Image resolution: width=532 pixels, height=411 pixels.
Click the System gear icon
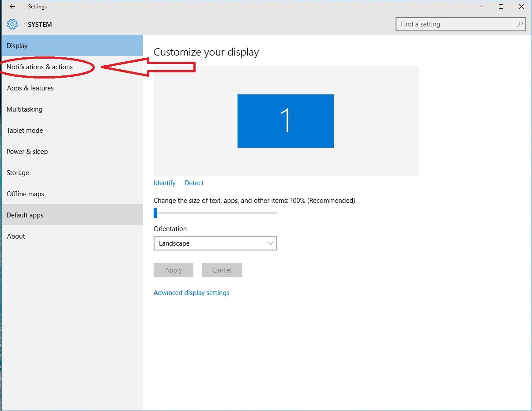[12, 24]
